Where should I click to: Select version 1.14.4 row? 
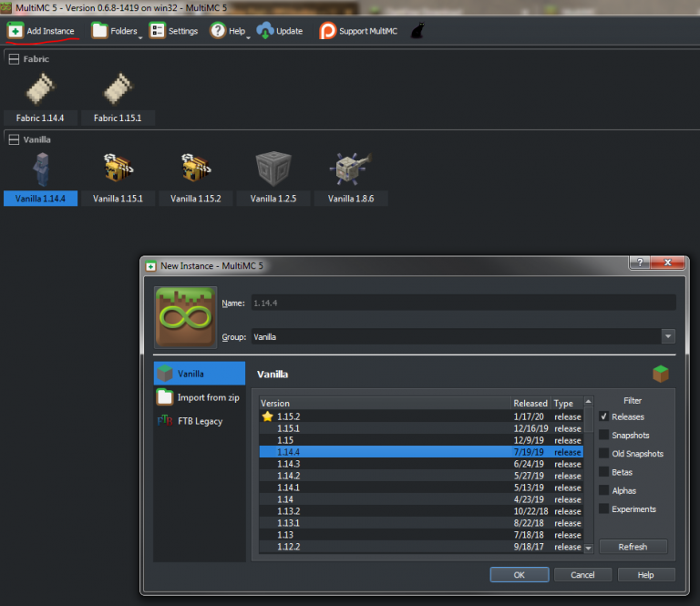(421, 452)
